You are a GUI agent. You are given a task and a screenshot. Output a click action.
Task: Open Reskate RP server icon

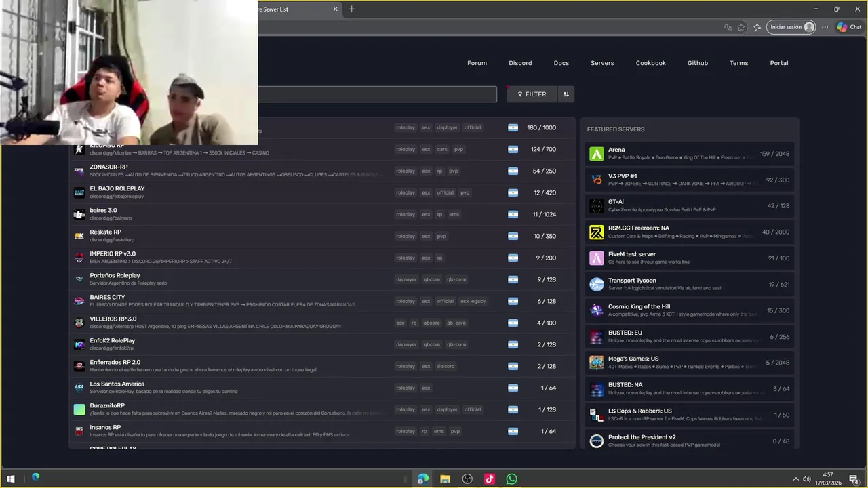tap(79, 236)
